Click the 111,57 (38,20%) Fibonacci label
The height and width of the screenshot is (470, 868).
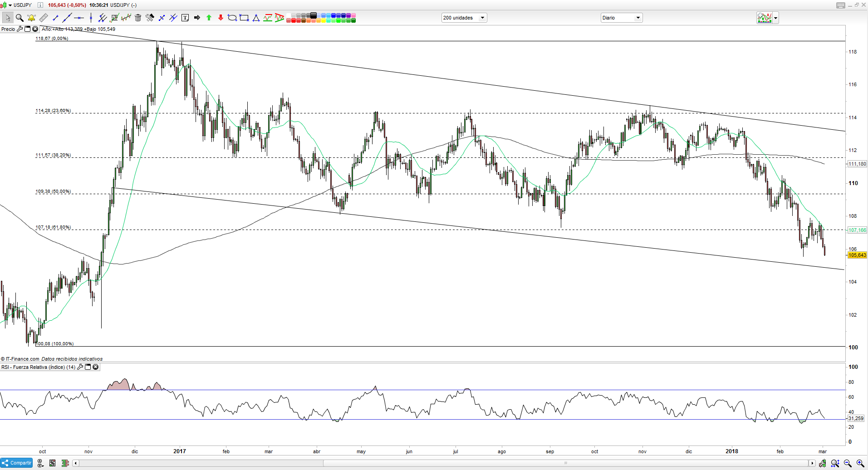click(x=53, y=155)
